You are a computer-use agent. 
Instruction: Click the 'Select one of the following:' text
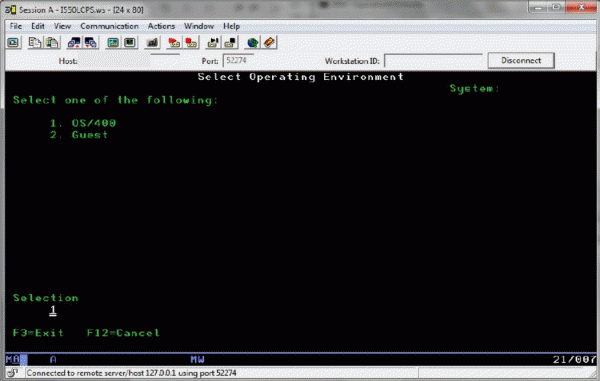(x=116, y=100)
